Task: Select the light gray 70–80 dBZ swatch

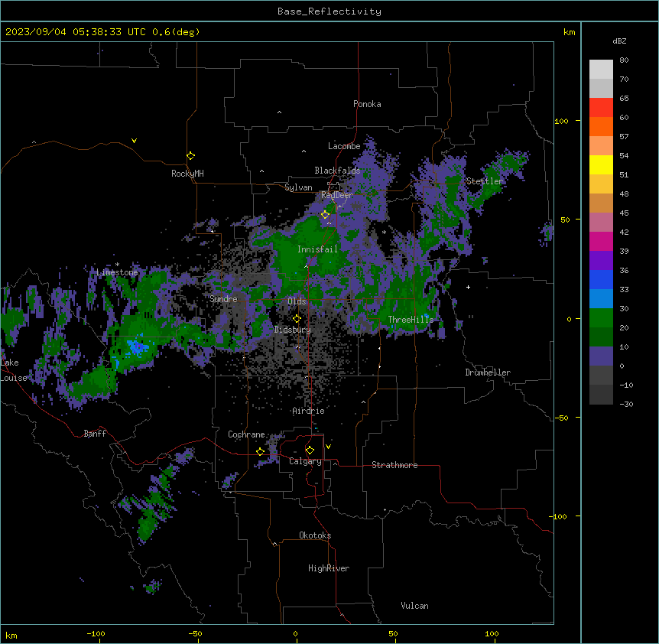Action: pyautogui.click(x=601, y=70)
